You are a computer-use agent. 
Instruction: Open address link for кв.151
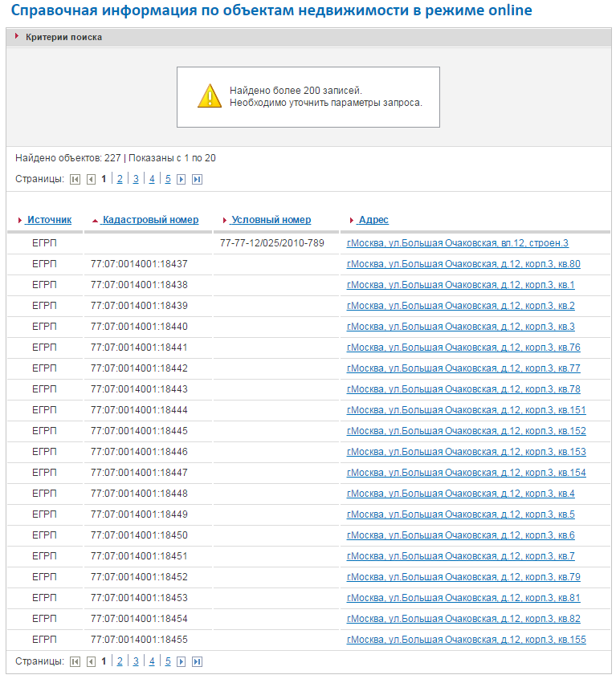466,410
